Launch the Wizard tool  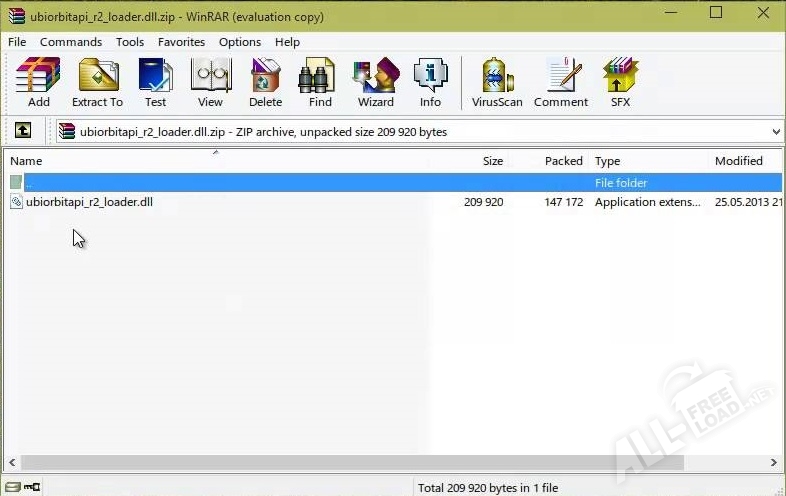[x=375, y=82]
